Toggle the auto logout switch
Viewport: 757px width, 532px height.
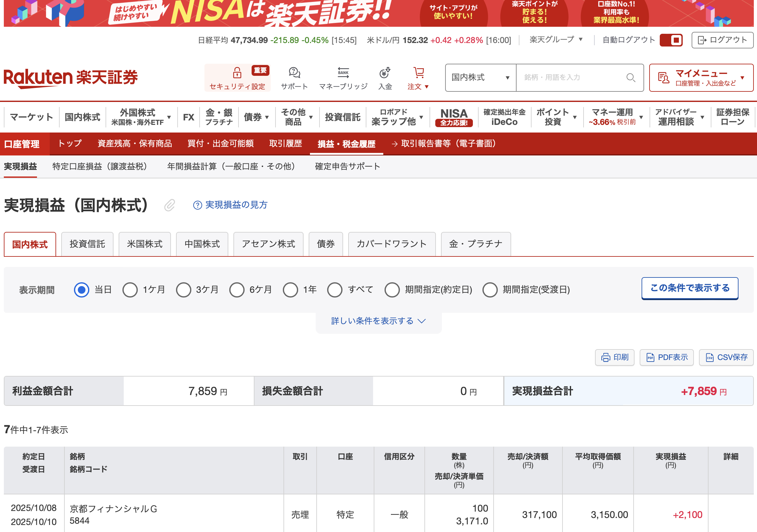(671, 40)
